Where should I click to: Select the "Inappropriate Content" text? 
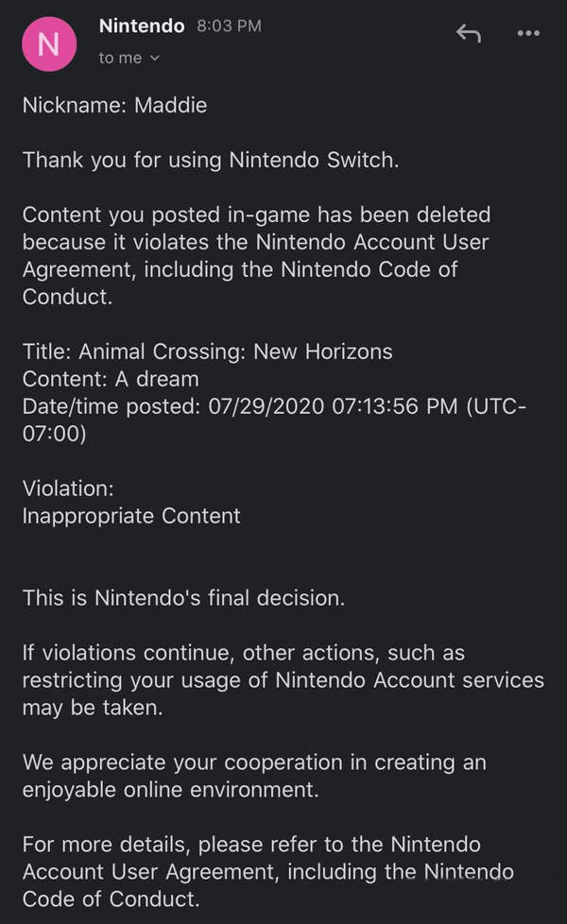[131, 516]
